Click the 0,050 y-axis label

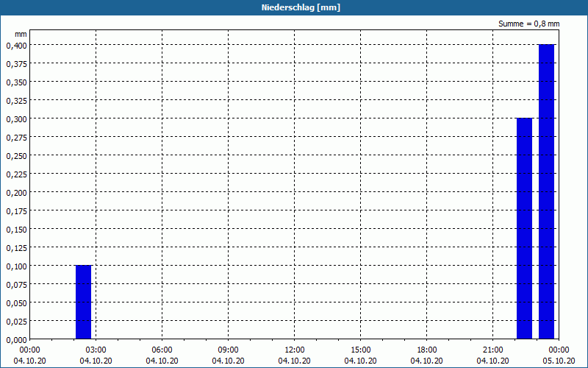(x=16, y=303)
